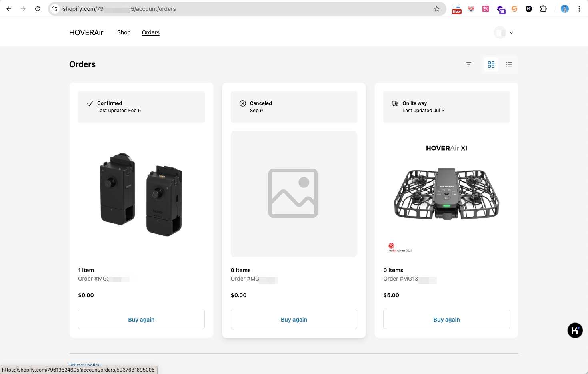The height and width of the screenshot is (374, 588).
Task: Open the Chrome three-dot menu
Action: [x=579, y=9]
